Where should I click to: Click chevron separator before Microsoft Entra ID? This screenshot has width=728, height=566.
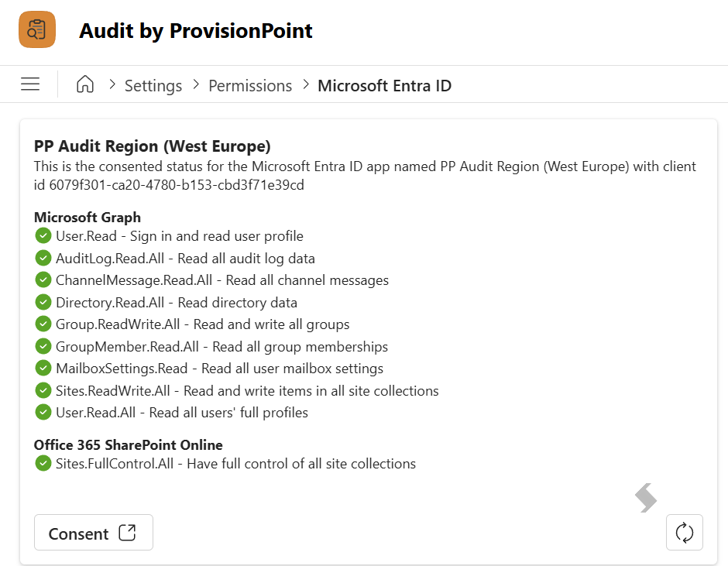[x=305, y=84]
